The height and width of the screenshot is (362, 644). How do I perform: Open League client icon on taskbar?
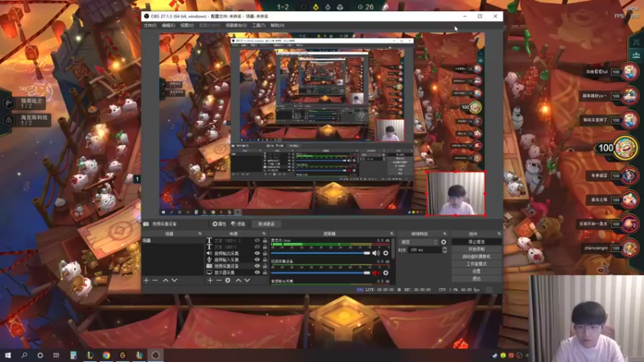(90, 355)
